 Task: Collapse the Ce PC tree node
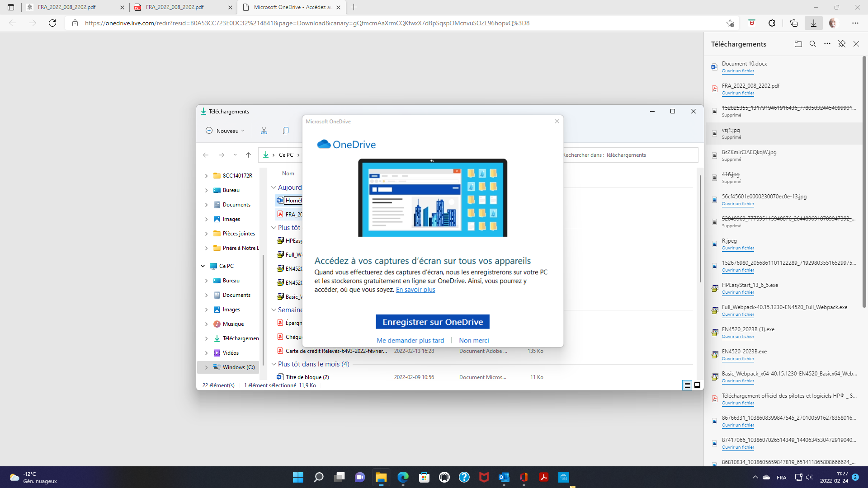203,266
